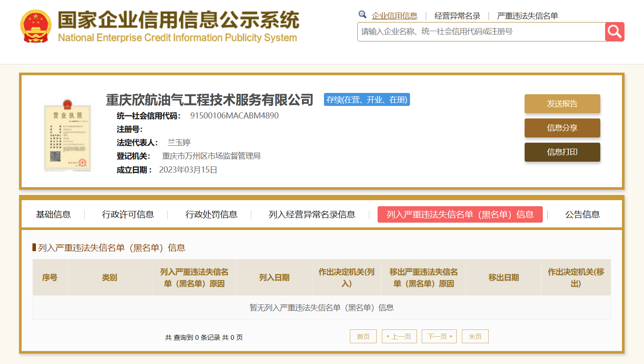Click the 信息打印 button

click(x=562, y=152)
